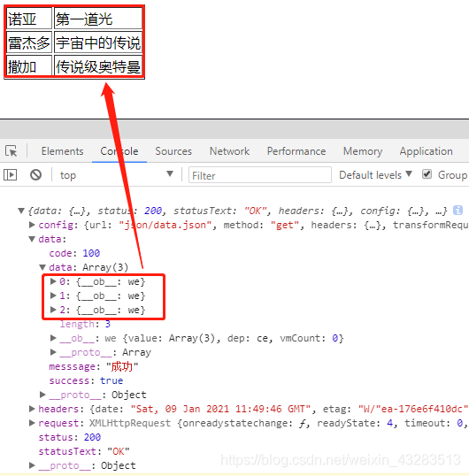Clear the console with the ban icon
The image size is (469, 476).
[35, 175]
